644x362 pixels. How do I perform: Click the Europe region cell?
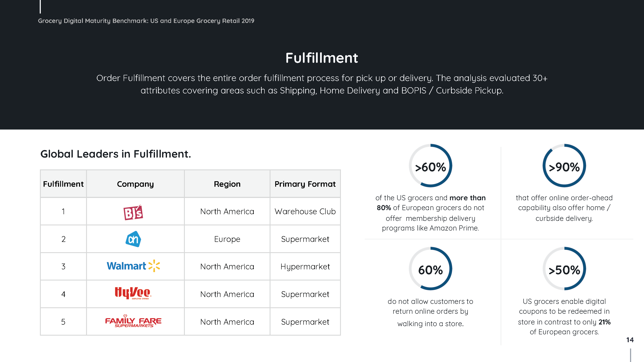227,239
